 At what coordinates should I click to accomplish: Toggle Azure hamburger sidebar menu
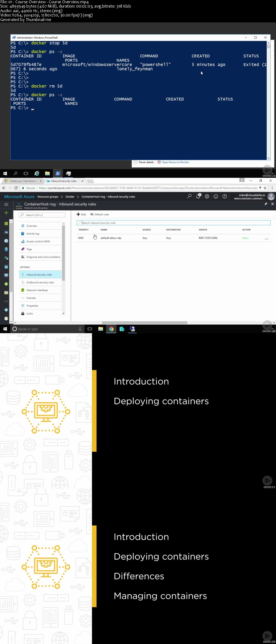pyautogui.click(x=6, y=205)
